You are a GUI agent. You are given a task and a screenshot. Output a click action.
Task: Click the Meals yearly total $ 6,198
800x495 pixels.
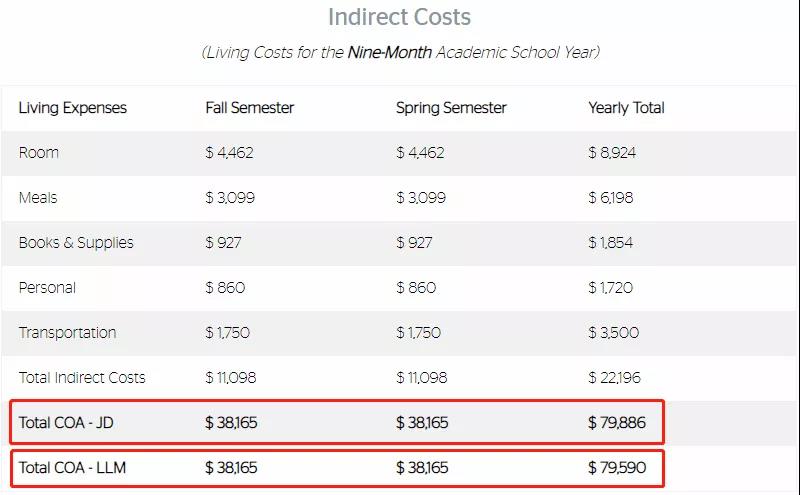(x=611, y=198)
